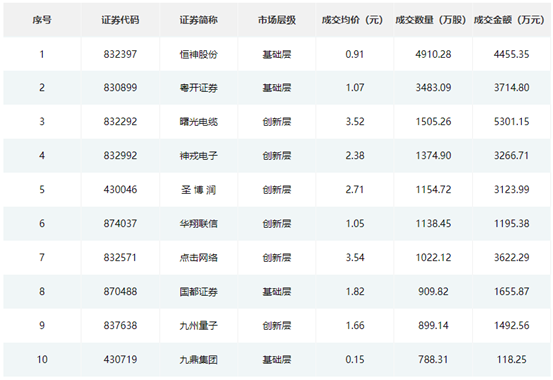This screenshot has height=380, width=553.
Task: Click amount value 1655.87
Action: (512, 292)
